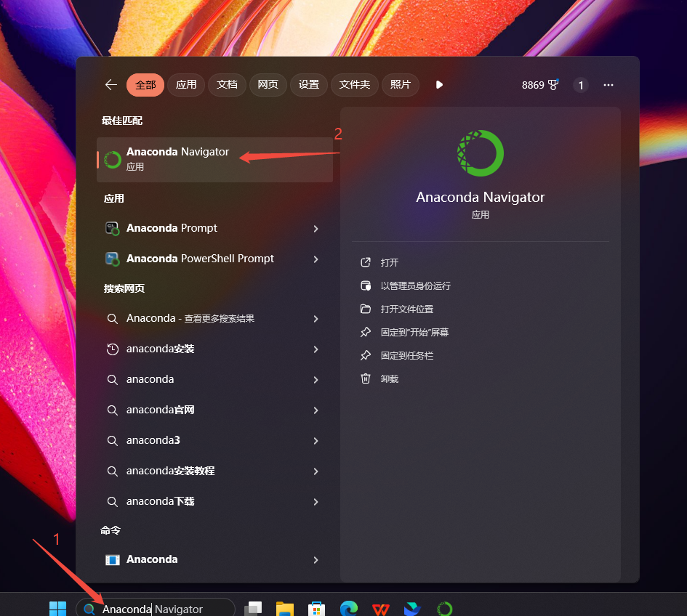Switch to the 应用 filter tab

pos(186,84)
